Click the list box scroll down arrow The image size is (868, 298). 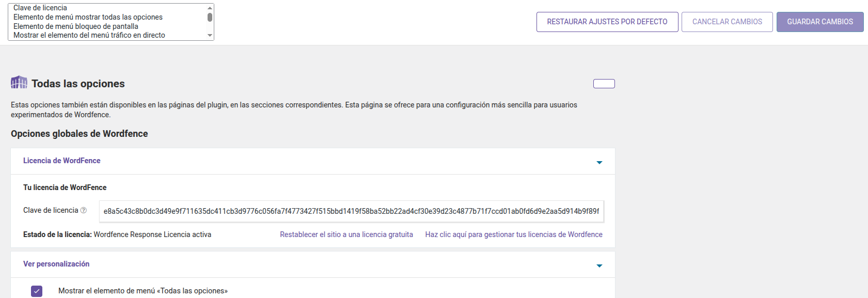(210, 36)
